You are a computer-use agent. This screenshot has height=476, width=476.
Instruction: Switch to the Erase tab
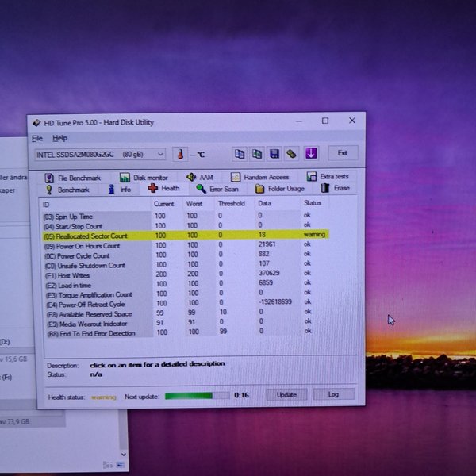tap(335, 188)
